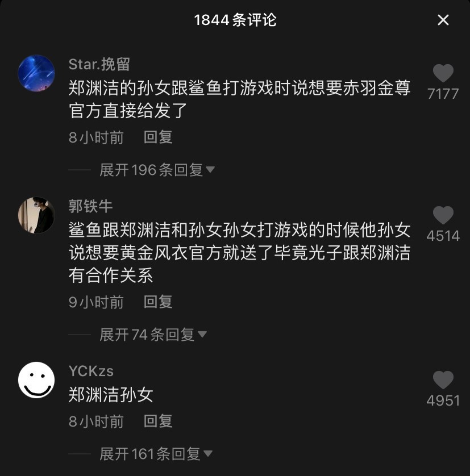The width and height of the screenshot is (470, 476).
Task: Close the comments panel
Action: click(443, 20)
